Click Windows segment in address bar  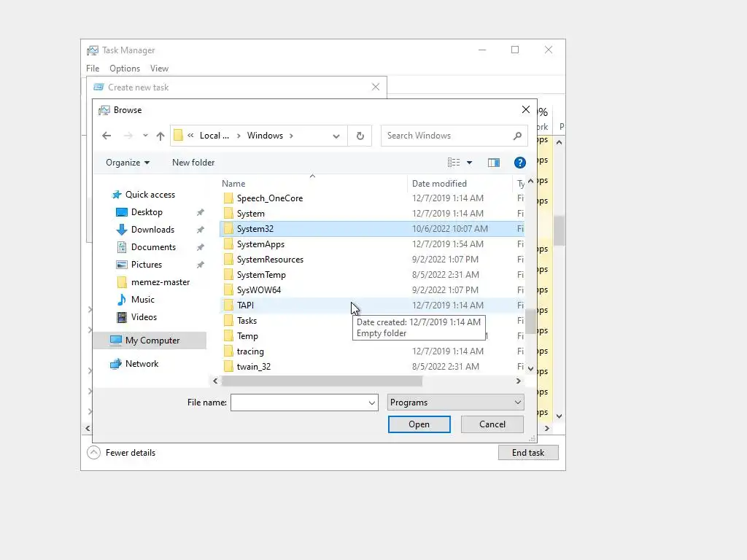point(265,136)
